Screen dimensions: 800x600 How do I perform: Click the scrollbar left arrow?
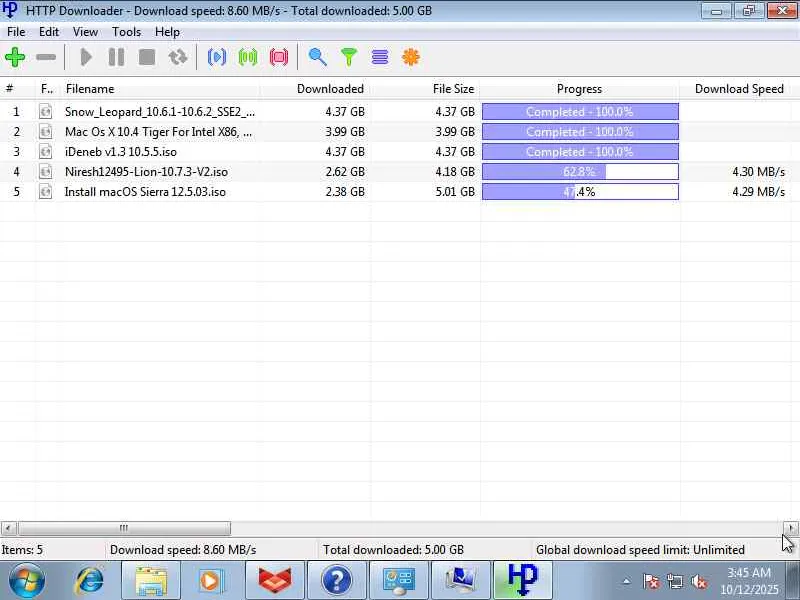pos(8,528)
